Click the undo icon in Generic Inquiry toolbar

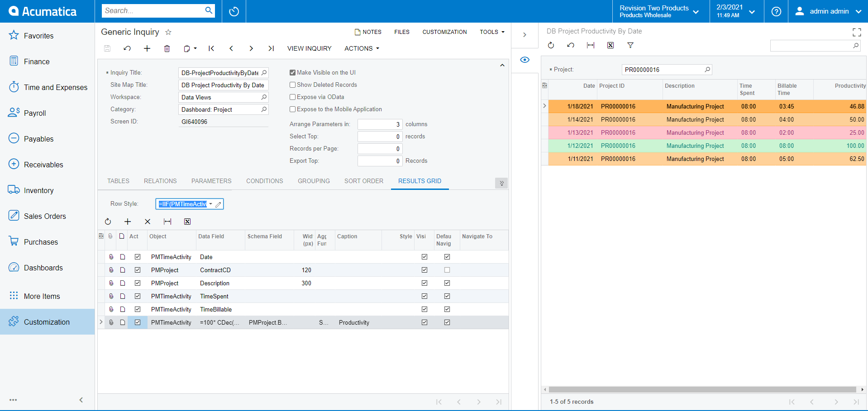click(127, 48)
